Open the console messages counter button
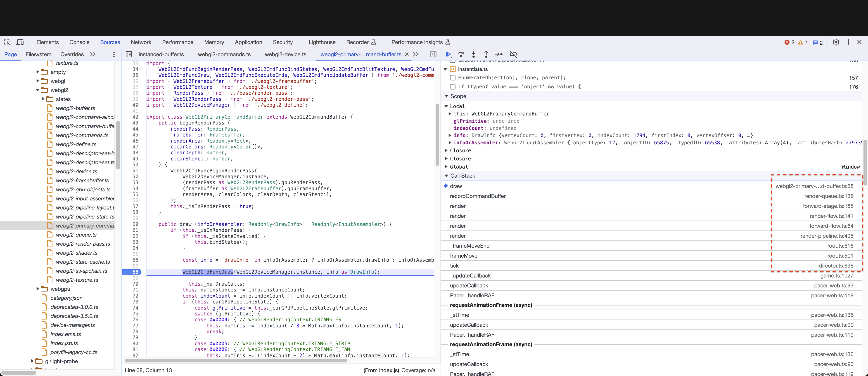This screenshot has height=376, width=868. click(x=818, y=42)
